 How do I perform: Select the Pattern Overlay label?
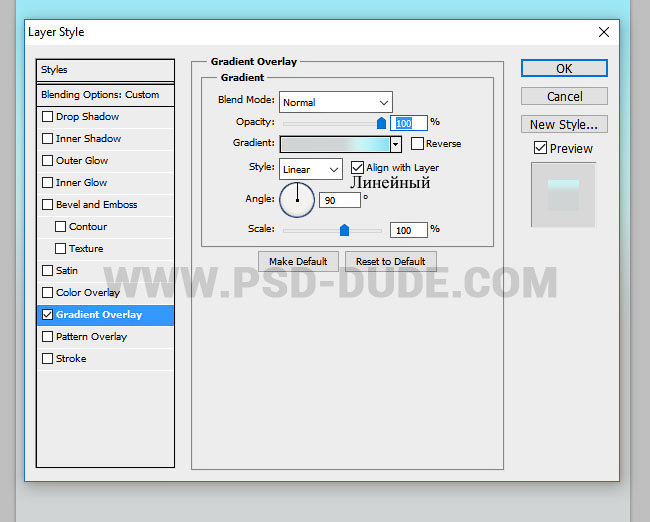92,336
